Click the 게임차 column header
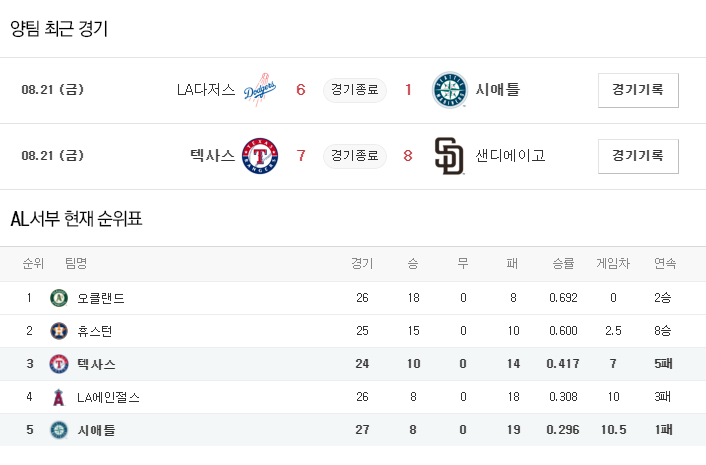 [613, 264]
